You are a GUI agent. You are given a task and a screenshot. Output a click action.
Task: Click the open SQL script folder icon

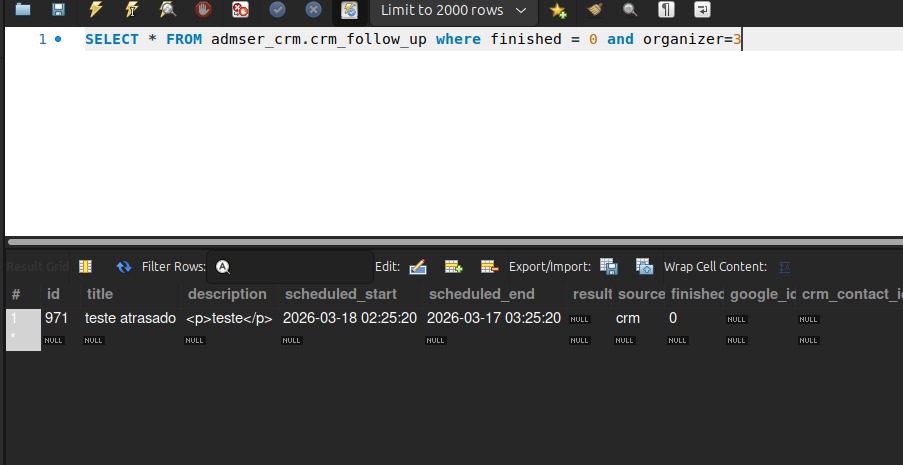(22, 10)
